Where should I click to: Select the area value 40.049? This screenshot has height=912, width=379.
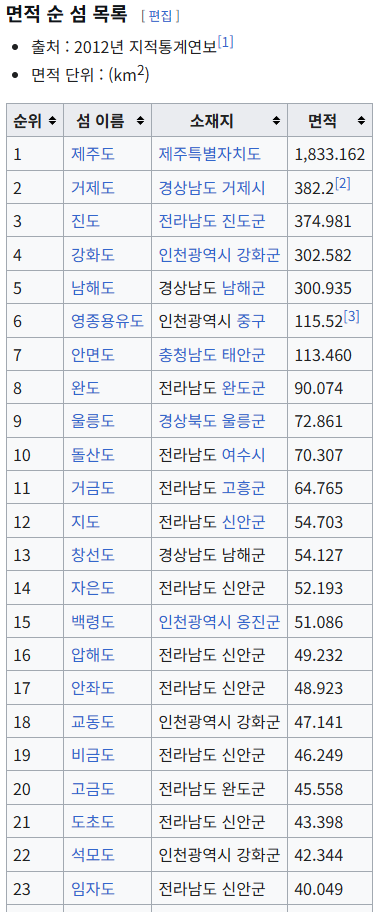pyautogui.click(x=319, y=889)
